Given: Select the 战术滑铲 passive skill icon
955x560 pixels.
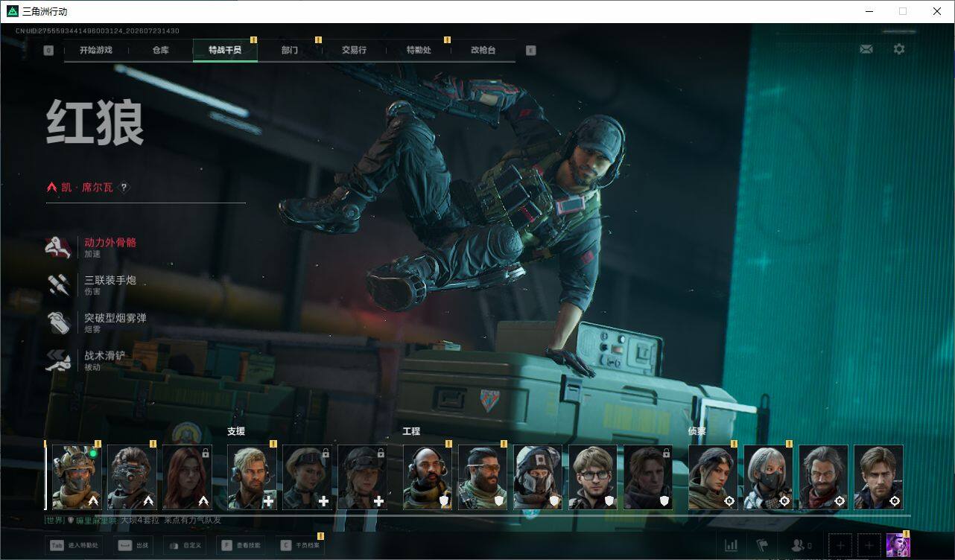Looking at the screenshot, I should pos(58,360).
